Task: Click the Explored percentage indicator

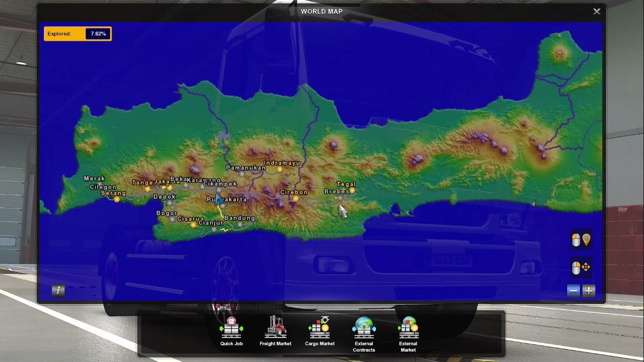Action: click(78, 34)
